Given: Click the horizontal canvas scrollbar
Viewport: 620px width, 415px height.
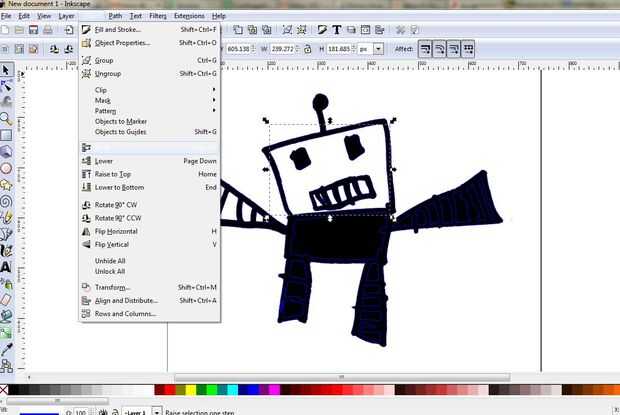Looking at the screenshot, I should point(342,377).
